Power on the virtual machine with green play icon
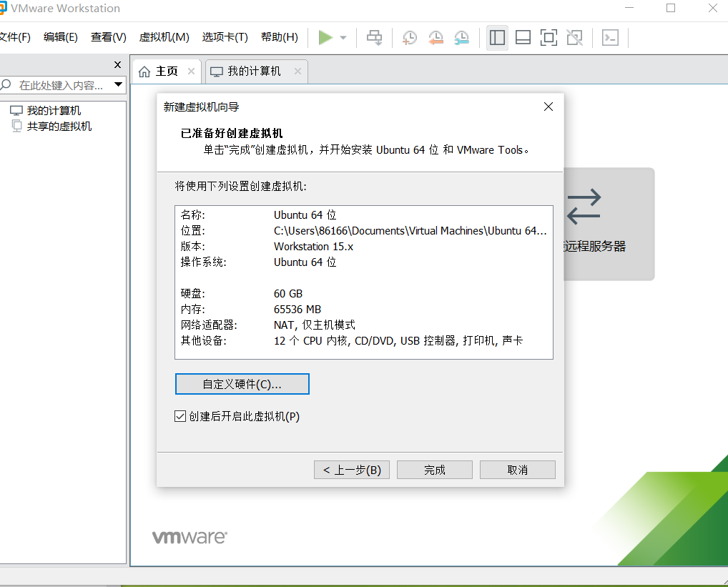728x587 pixels. [326, 37]
